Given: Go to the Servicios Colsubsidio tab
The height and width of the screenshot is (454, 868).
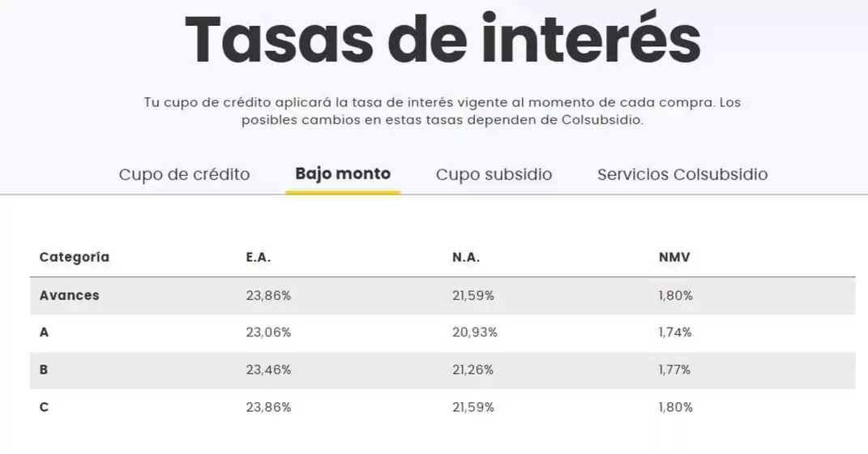Looking at the screenshot, I should pyautogui.click(x=682, y=174).
